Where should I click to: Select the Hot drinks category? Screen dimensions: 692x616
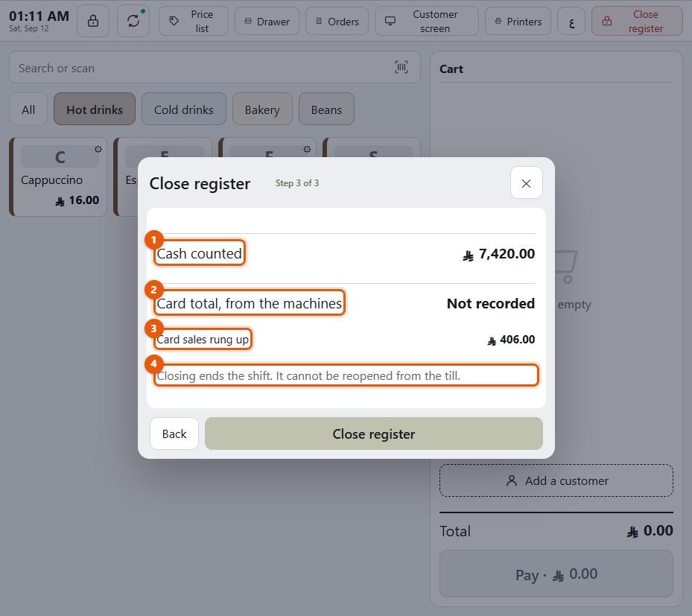point(95,109)
